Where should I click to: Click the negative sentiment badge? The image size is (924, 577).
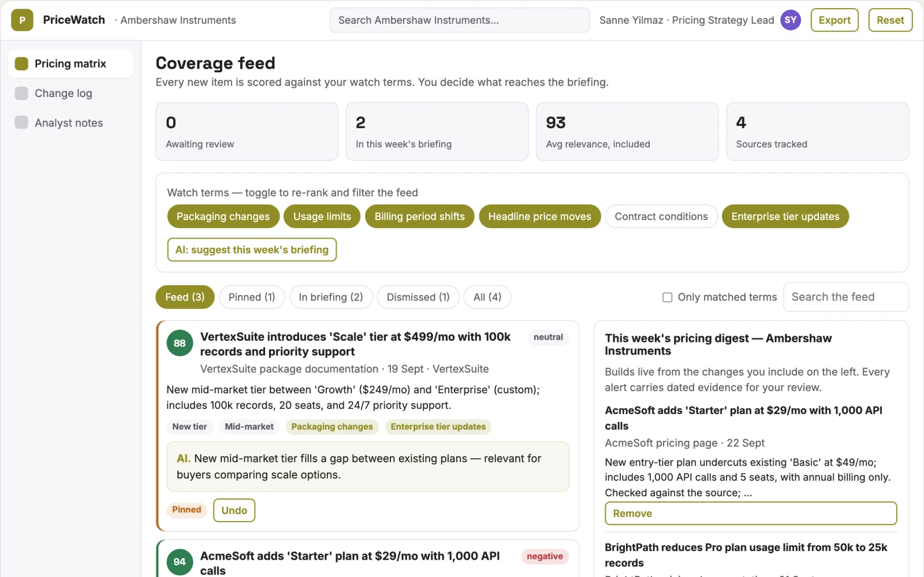[545, 556]
